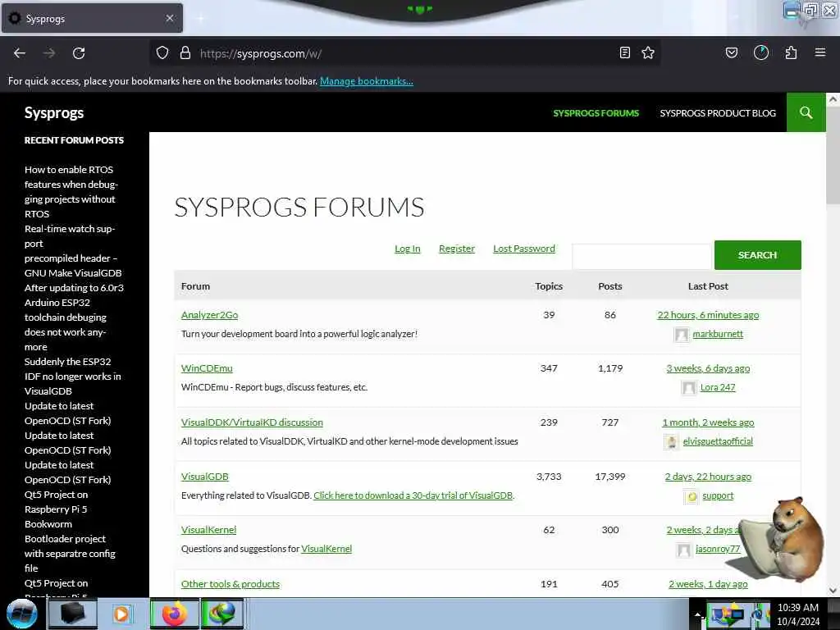Open the Pocket save icon

[731, 52]
